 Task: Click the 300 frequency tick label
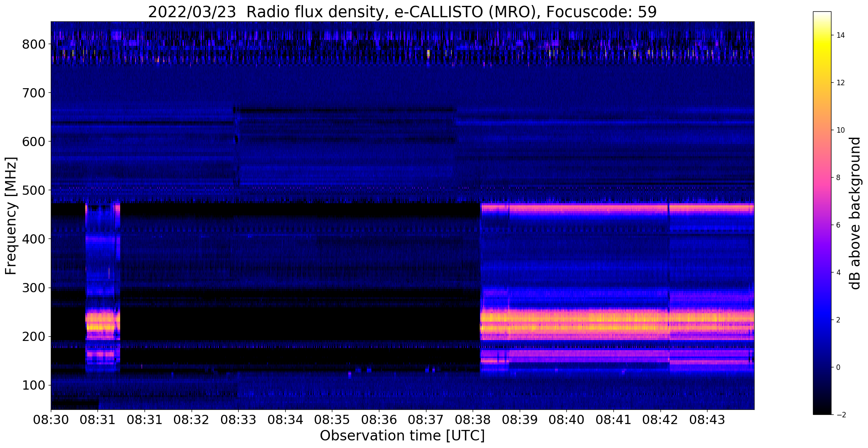pyautogui.click(x=34, y=288)
